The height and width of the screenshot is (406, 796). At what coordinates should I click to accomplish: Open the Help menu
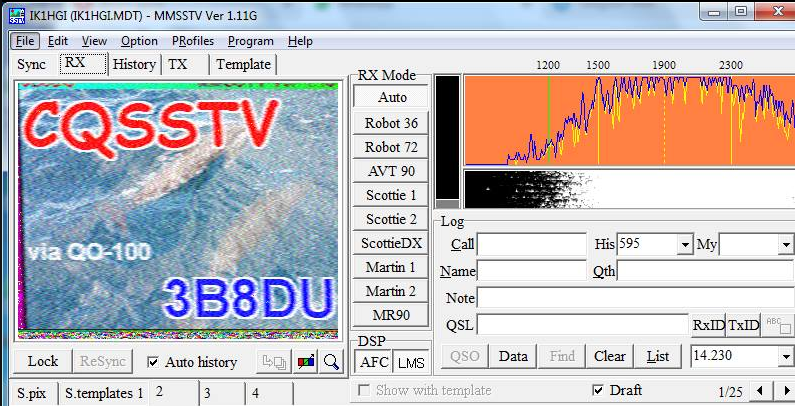pyautogui.click(x=300, y=41)
